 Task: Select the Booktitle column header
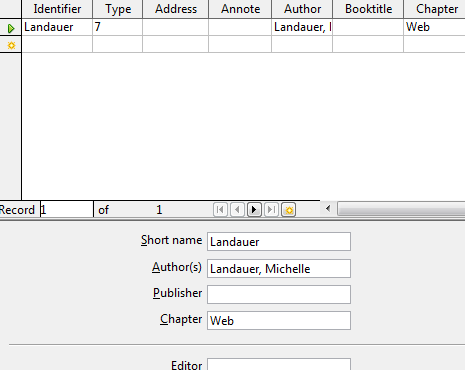click(368, 9)
